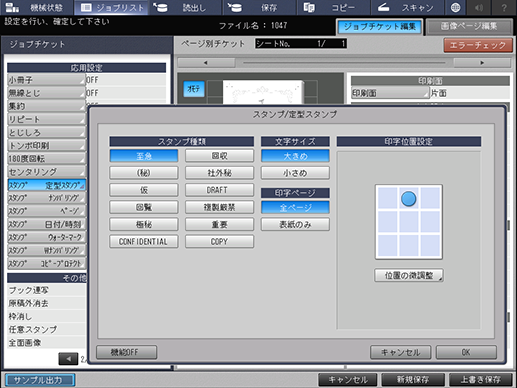Switch to the スキャン scan tab

click(407, 7)
